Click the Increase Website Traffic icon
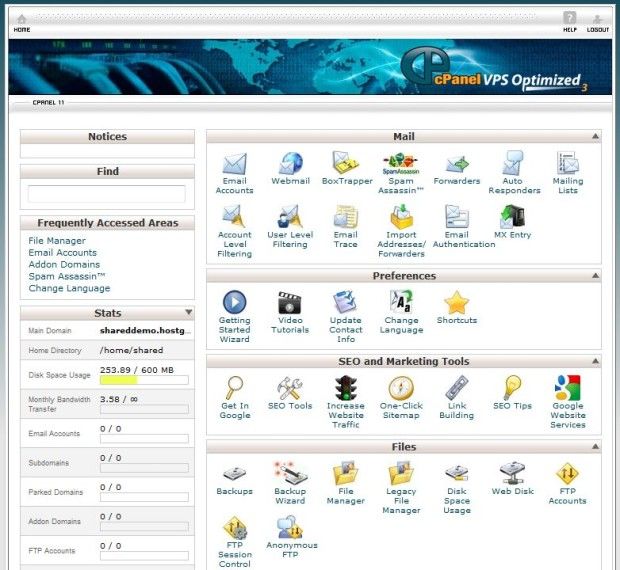620x570 pixels. tap(346, 388)
